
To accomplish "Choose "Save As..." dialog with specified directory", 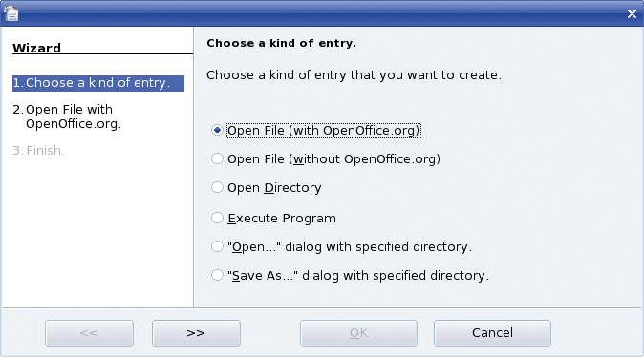I will (x=350, y=275).
